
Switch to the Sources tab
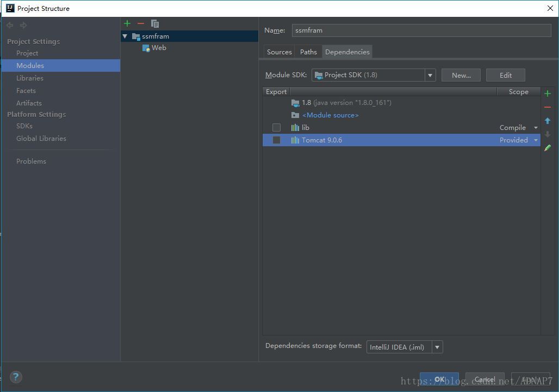point(279,52)
